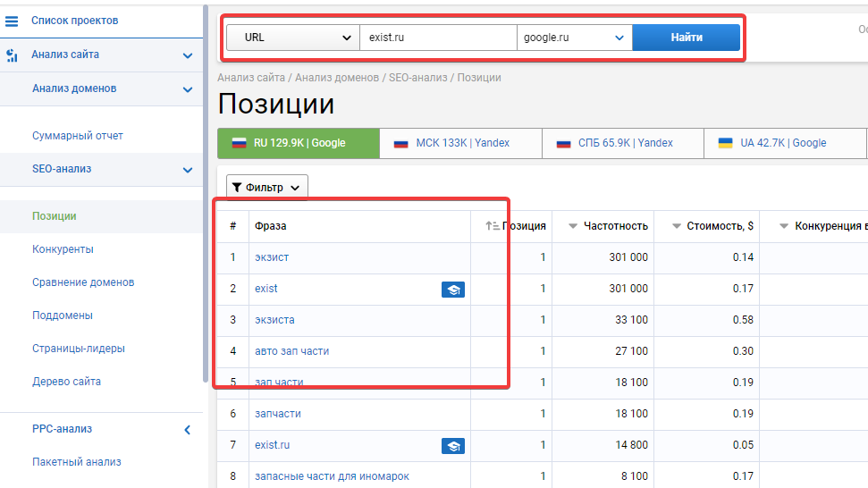Sort by Стоимость column arrow
The image size is (868, 488).
click(677, 226)
